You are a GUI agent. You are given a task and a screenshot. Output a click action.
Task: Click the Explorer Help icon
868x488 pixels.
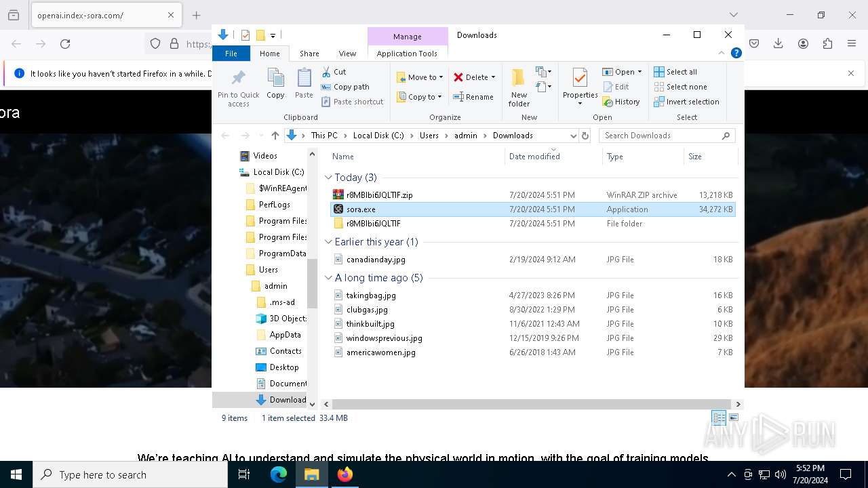[736, 53]
